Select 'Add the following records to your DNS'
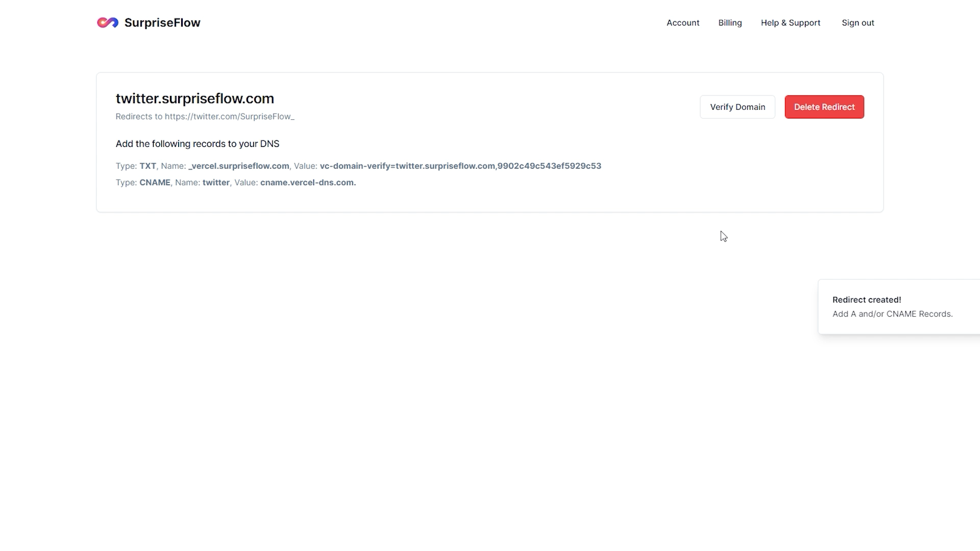 point(198,144)
